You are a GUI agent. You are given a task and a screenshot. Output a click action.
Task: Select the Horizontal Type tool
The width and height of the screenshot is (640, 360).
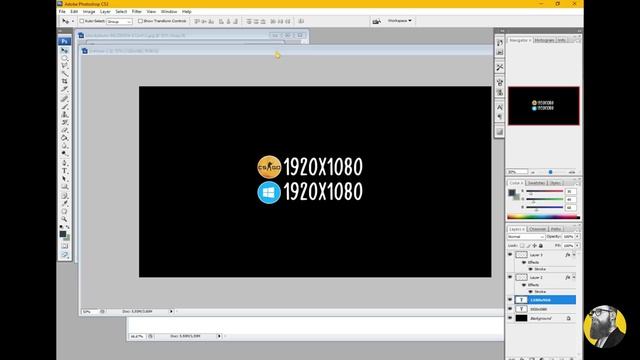(64, 171)
